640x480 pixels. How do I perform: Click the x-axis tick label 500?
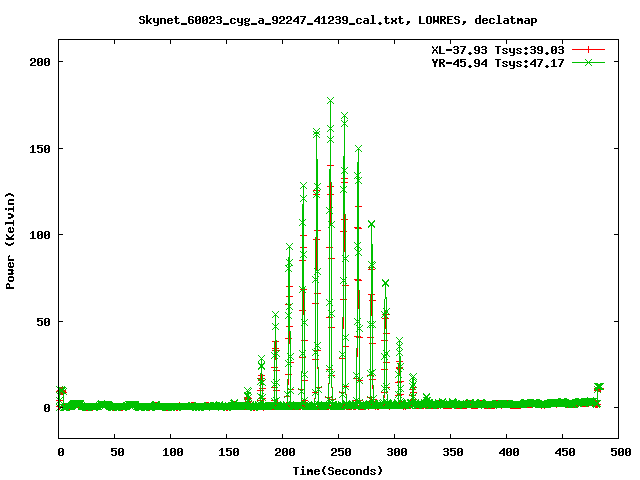(x=620, y=452)
